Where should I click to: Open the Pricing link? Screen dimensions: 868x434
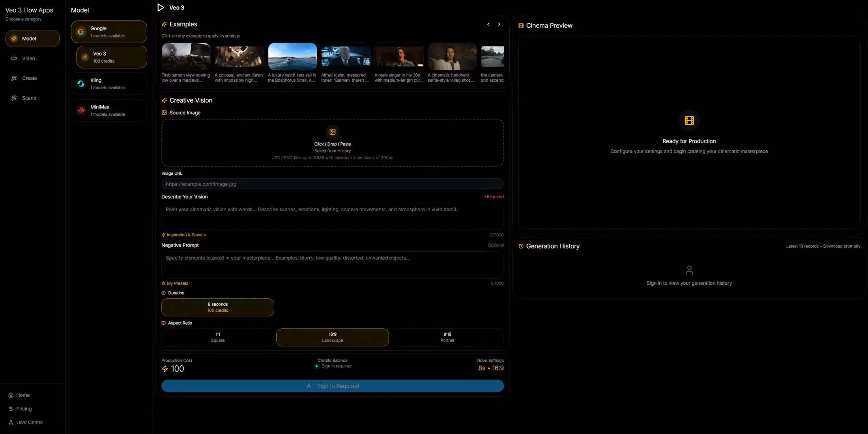pos(24,409)
